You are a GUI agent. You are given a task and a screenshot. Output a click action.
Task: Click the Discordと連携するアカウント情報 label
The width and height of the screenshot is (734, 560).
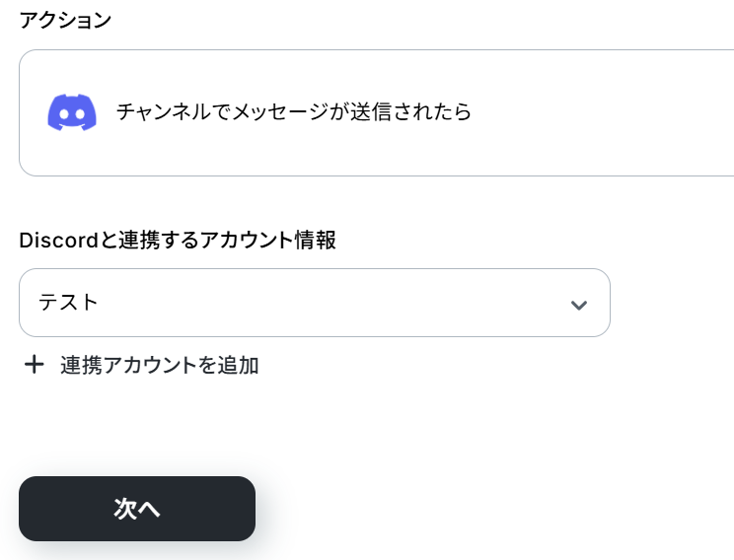(178, 240)
